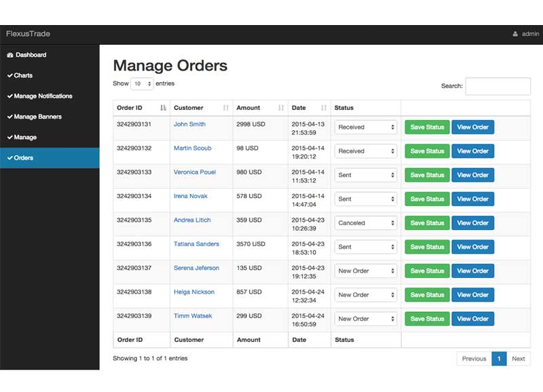
Task: Click Amount column sort arrows
Action: 281,108
